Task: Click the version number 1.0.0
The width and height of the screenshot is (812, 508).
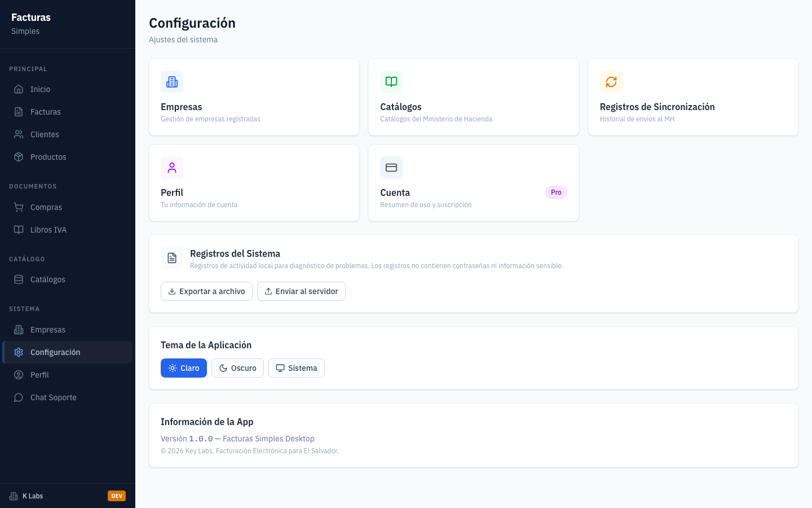Action: [x=201, y=439]
